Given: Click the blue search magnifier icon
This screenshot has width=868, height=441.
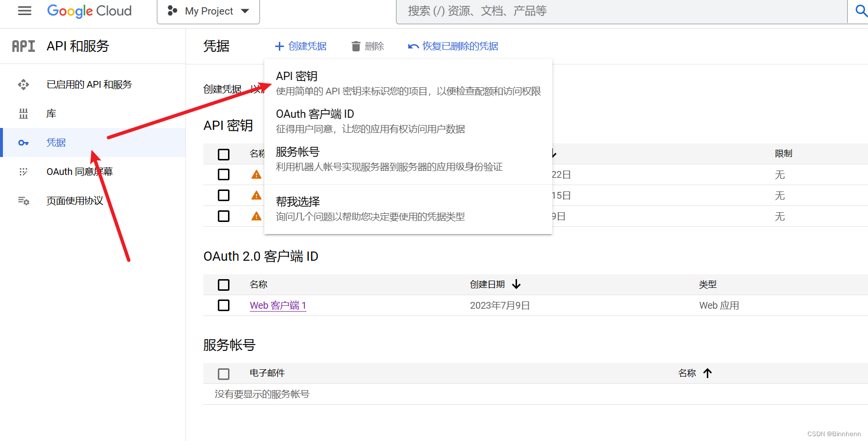Looking at the screenshot, I should 861,11.
